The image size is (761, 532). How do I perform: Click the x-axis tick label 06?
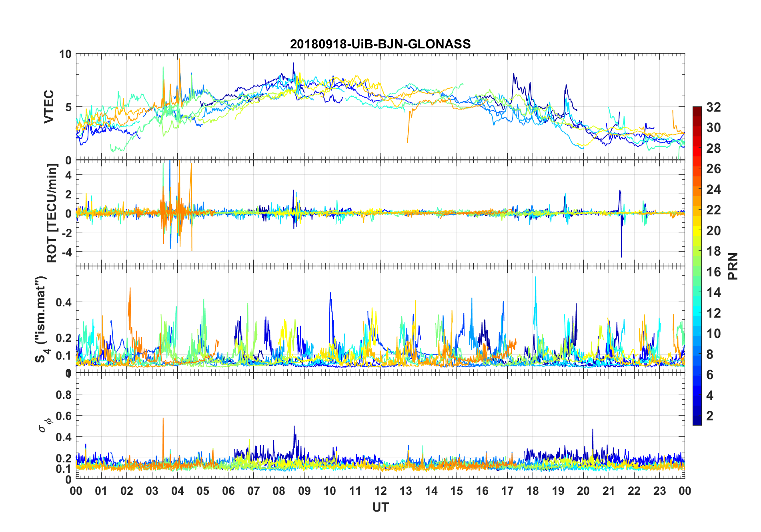point(228,491)
